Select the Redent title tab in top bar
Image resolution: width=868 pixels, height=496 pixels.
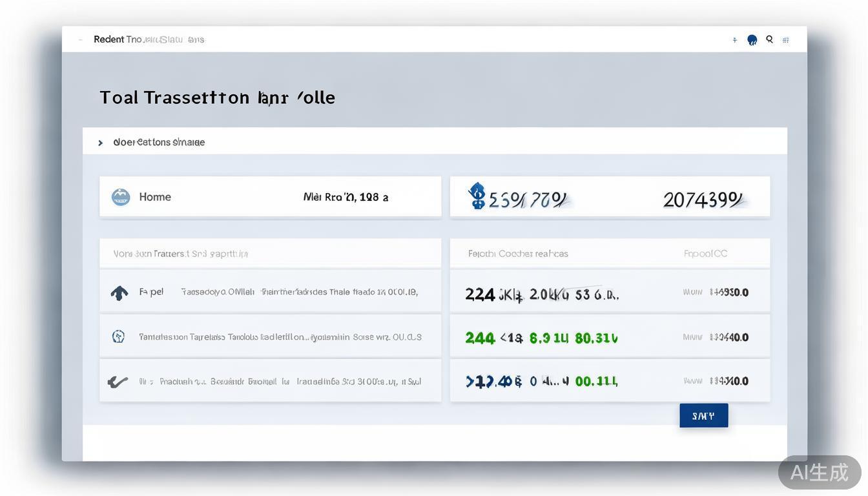click(108, 39)
